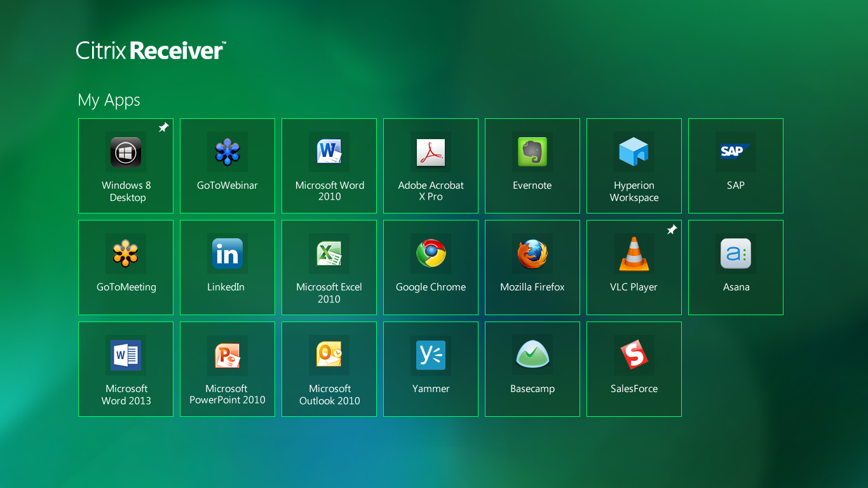The image size is (868, 488).
Task: Click the Citrix Receiver logo
Action: click(151, 50)
